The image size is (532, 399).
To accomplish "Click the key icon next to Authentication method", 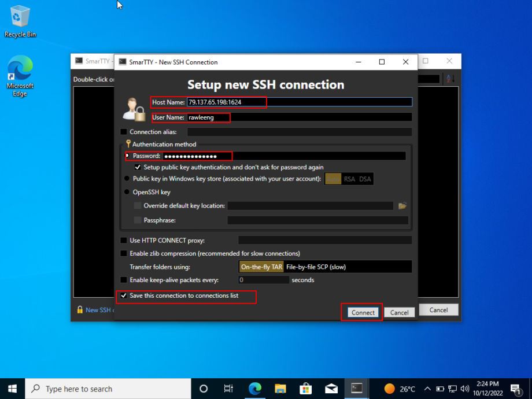I will pyautogui.click(x=128, y=144).
